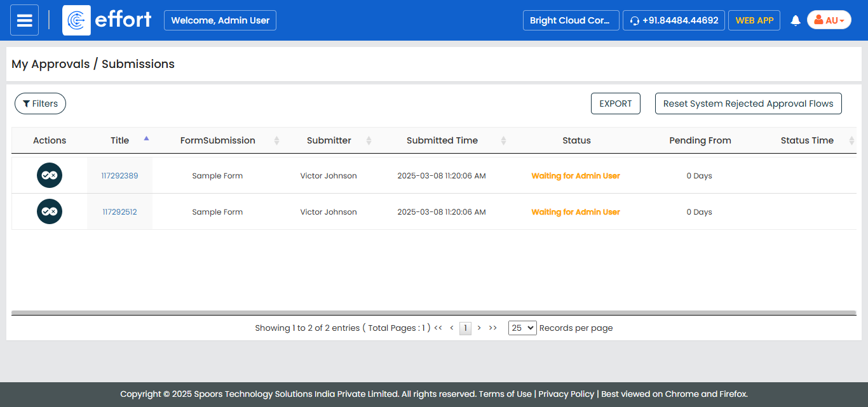Go to the last page of results
This screenshot has width=868, height=407.
[x=492, y=328]
